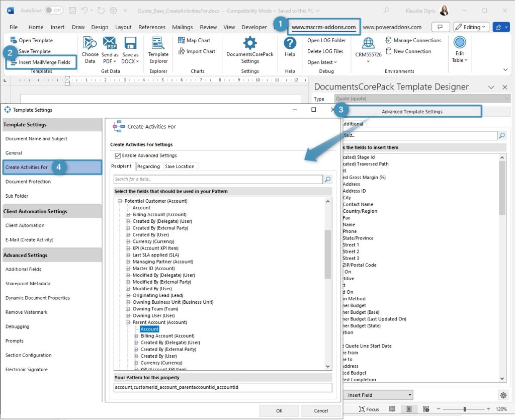Click the OK button
This screenshot has height=420, width=515.
[x=279, y=411]
